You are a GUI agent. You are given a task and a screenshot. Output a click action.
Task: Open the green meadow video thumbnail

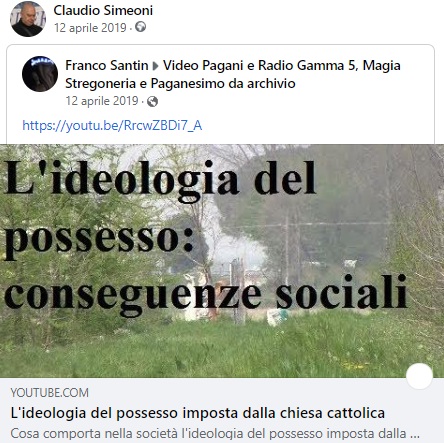222,261
